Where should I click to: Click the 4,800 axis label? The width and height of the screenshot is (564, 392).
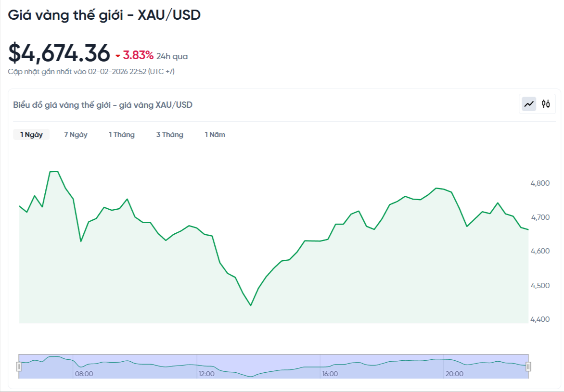[540, 183]
